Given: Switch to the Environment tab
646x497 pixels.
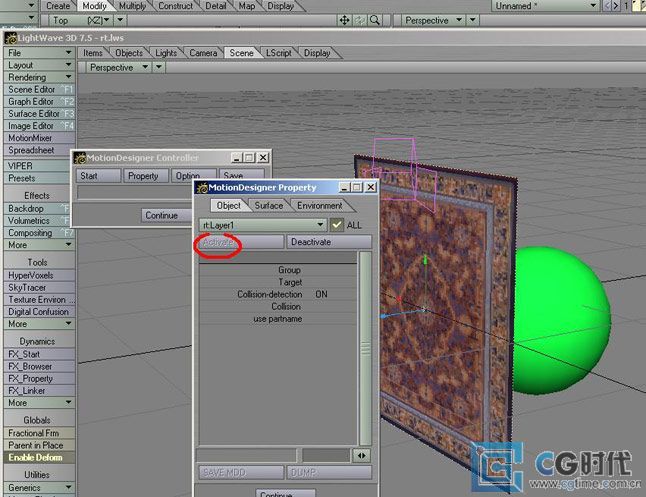Looking at the screenshot, I should [x=319, y=206].
